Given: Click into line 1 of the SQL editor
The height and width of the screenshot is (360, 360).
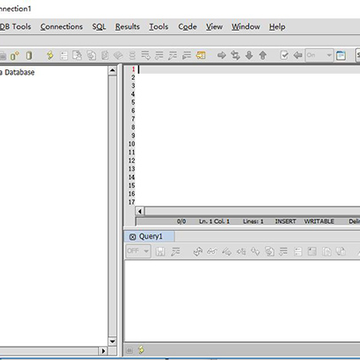Looking at the screenshot, I should [249, 69].
